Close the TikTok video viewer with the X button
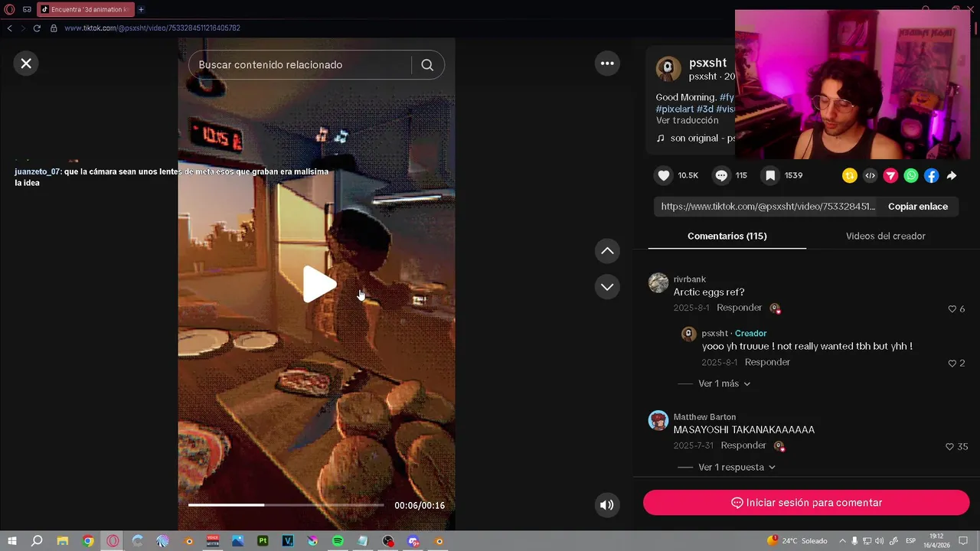 tap(26, 64)
